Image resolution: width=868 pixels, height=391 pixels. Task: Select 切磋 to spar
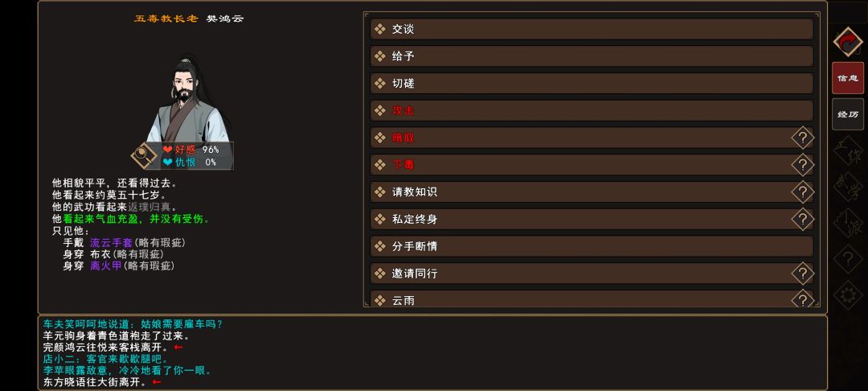tap(592, 84)
